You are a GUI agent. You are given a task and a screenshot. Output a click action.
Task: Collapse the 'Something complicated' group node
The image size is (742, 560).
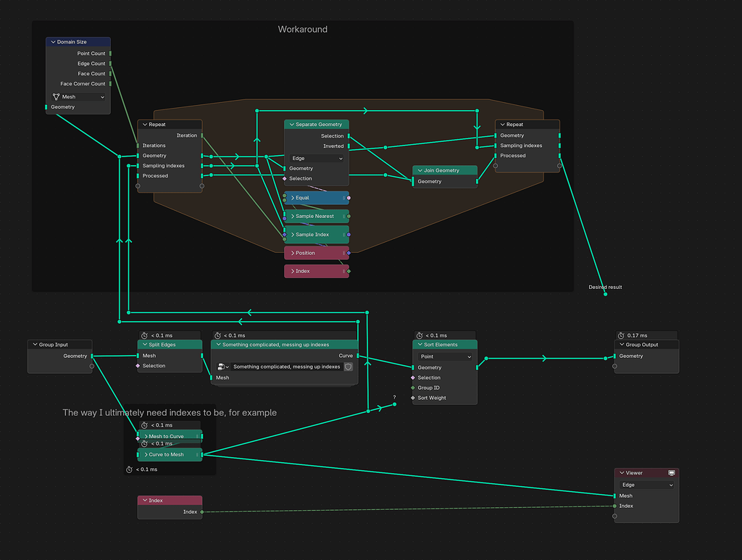tap(218, 344)
